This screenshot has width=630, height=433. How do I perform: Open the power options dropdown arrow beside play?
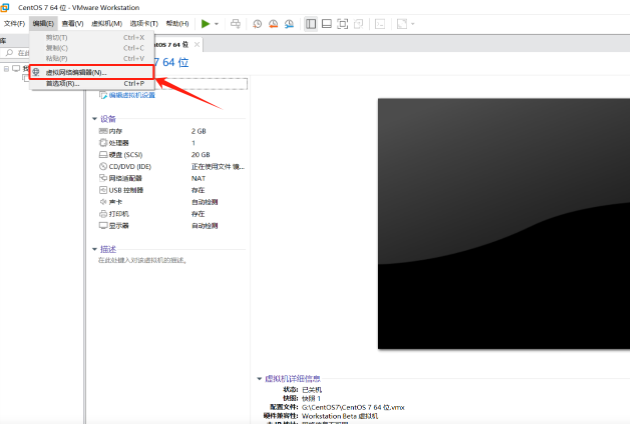tap(217, 24)
